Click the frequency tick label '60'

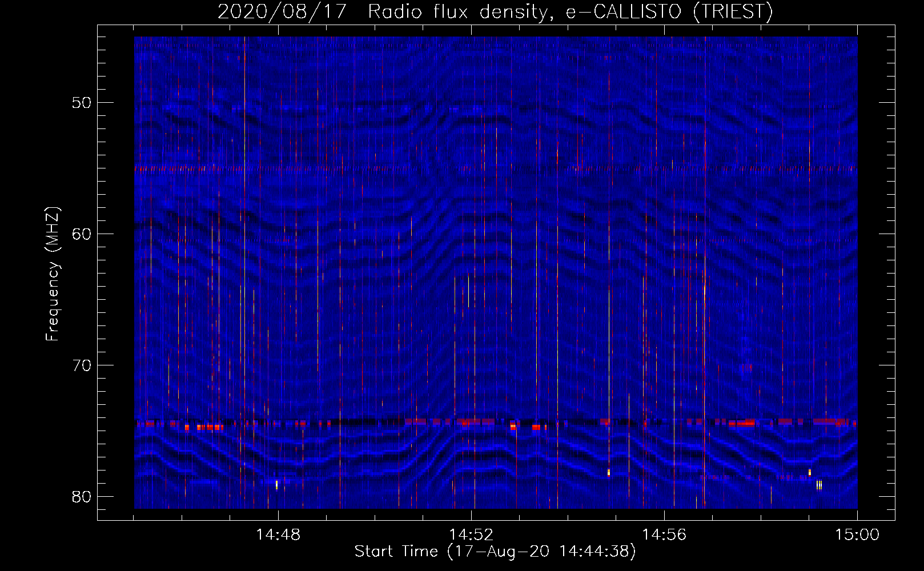click(82, 234)
